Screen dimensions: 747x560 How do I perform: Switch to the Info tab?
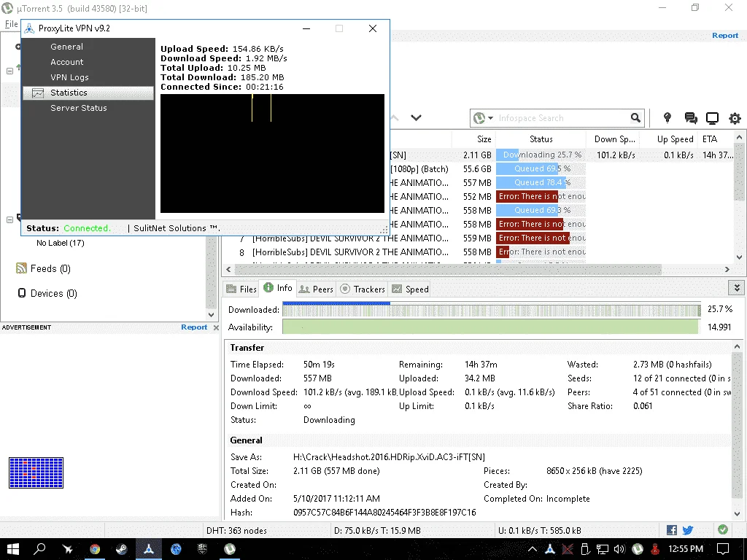[278, 288]
